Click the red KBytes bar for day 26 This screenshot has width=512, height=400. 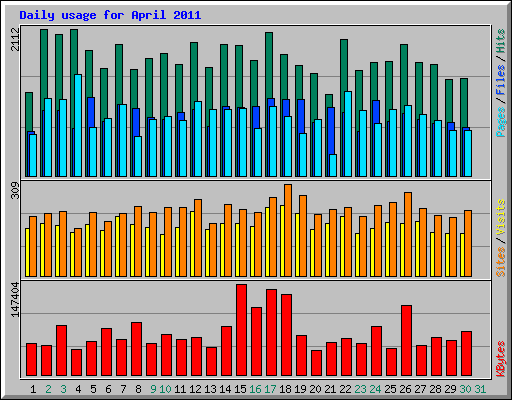[x=406, y=340]
